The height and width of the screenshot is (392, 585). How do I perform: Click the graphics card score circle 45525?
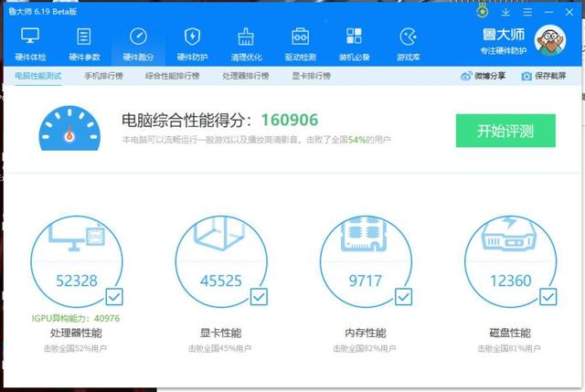221,261
